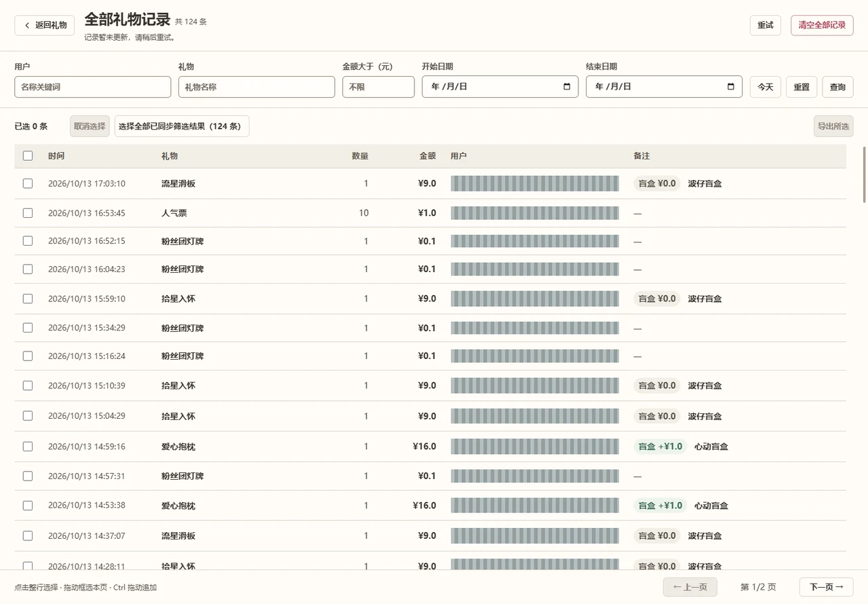Click quantity 10 in the 人气票 row
Image resolution: width=868 pixels, height=604 pixels.
(x=363, y=213)
